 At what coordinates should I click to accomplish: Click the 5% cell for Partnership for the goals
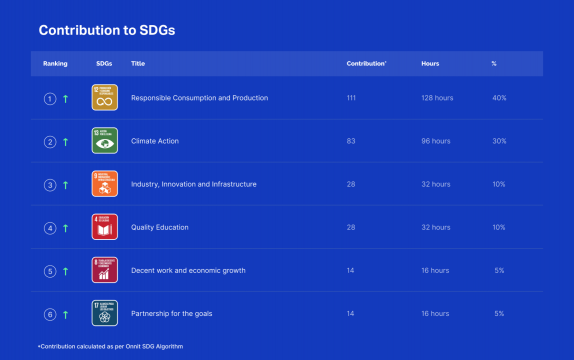coord(499,313)
